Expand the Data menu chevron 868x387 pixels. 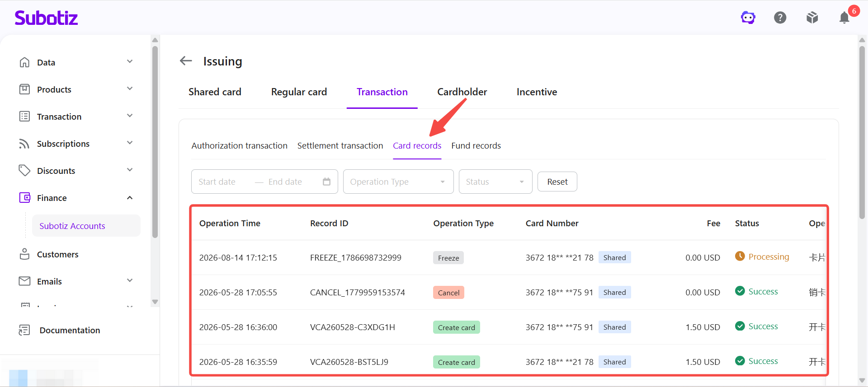(130, 61)
